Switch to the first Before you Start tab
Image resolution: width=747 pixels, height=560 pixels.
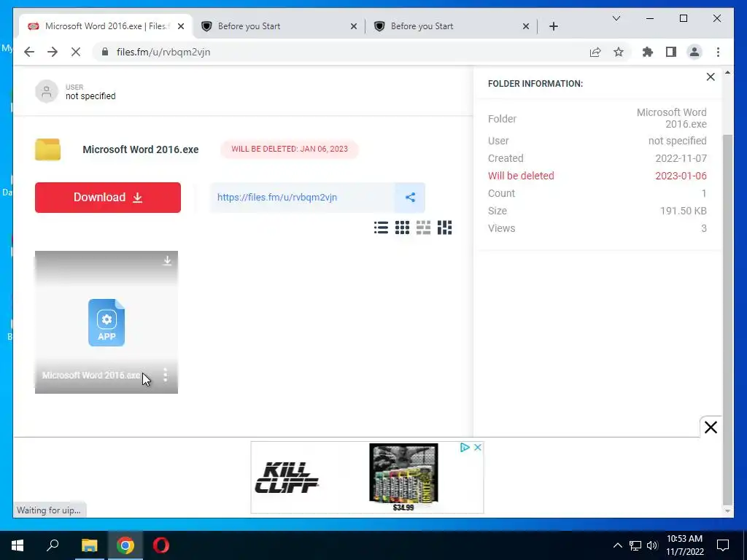tap(279, 26)
